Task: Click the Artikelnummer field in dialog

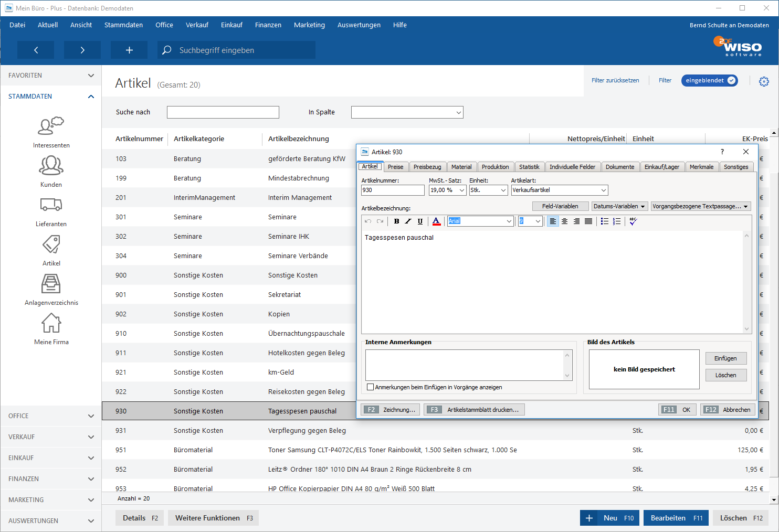Action: click(393, 190)
